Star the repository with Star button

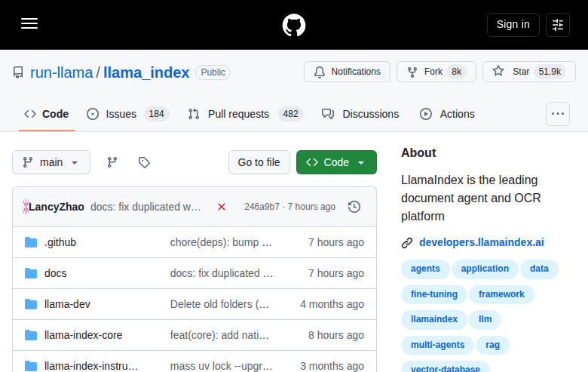[x=528, y=72]
